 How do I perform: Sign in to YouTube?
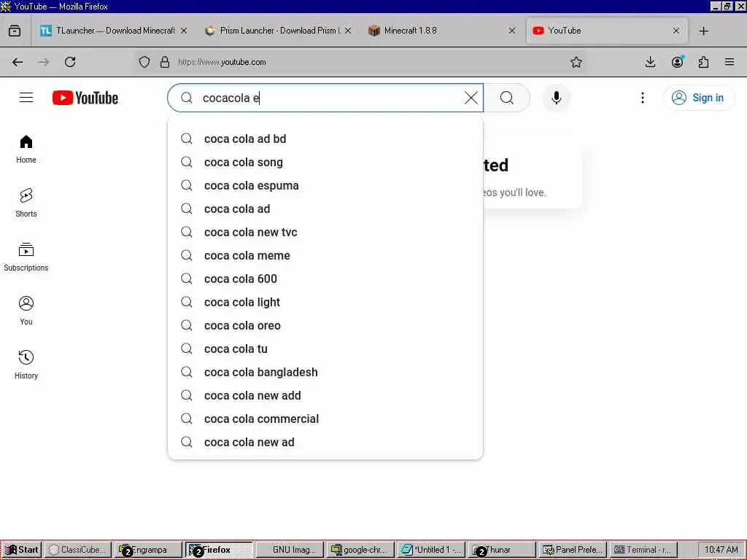coord(698,98)
